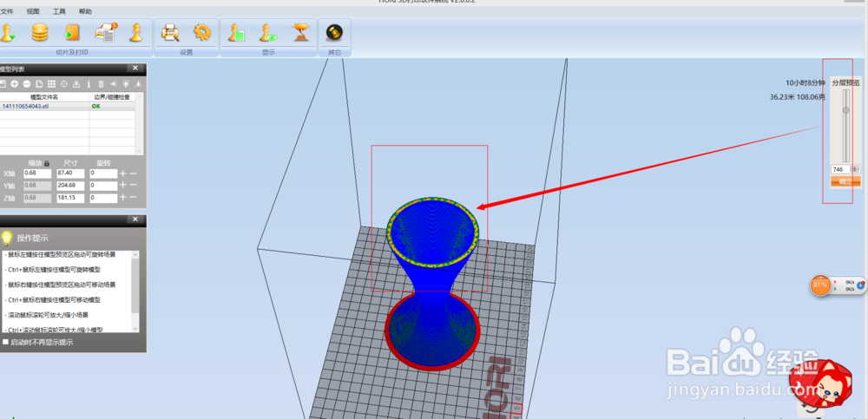Click the plus button for Z轴 rotation
Viewport: 868px width, 419px height.
tap(123, 198)
